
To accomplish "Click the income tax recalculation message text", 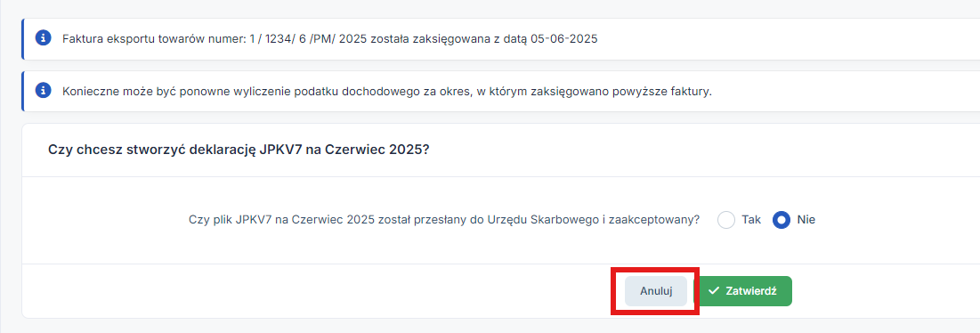I will click(387, 91).
